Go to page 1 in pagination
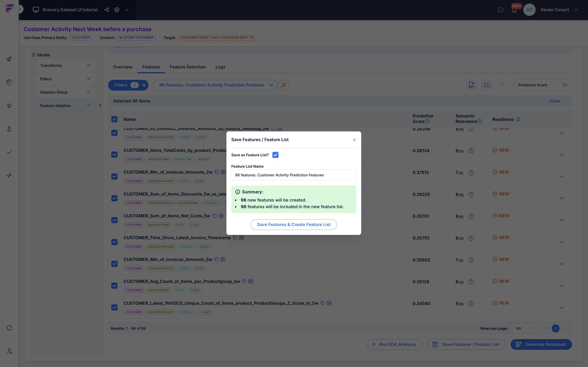Screen dimensions: 588x367 click(555, 328)
